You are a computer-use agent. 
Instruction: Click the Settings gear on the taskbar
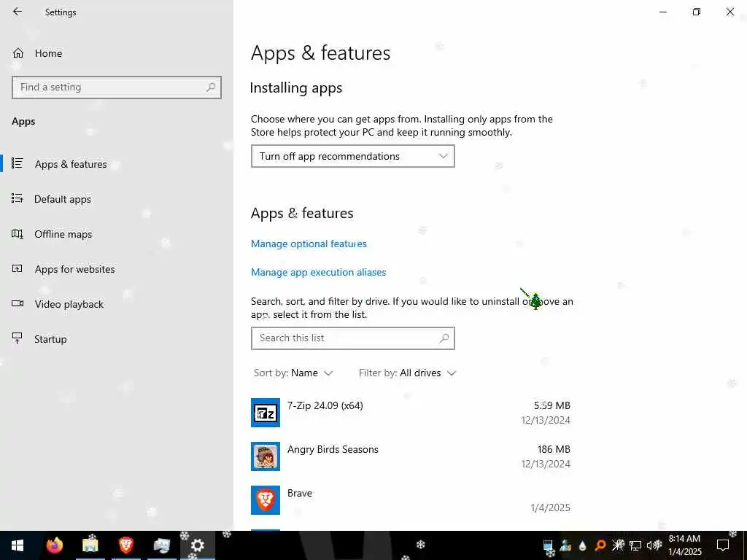coord(197,545)
